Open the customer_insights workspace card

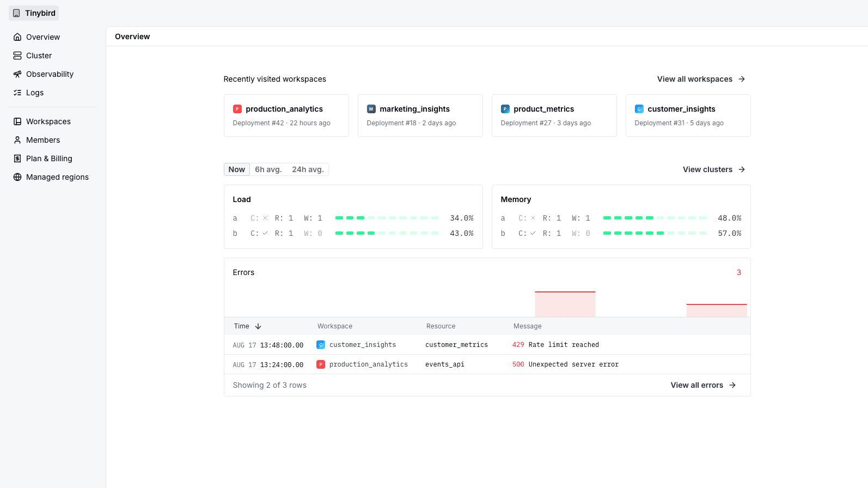click(688, 115)
